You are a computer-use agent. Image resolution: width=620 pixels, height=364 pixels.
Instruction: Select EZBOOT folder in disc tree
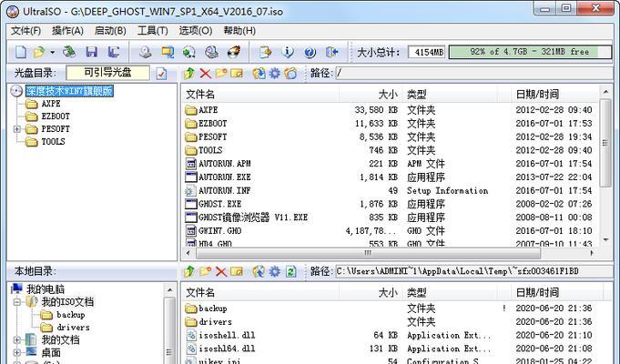(56, 116)
